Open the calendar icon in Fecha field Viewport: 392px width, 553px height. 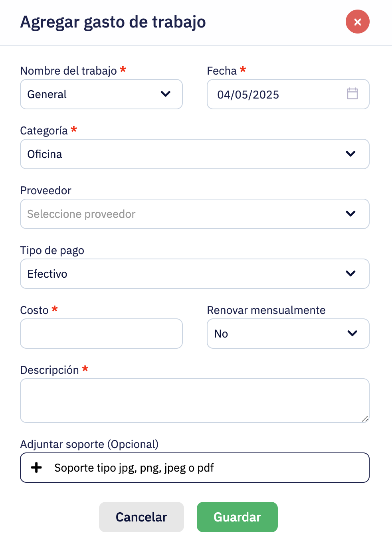click(x=352, y=94)
